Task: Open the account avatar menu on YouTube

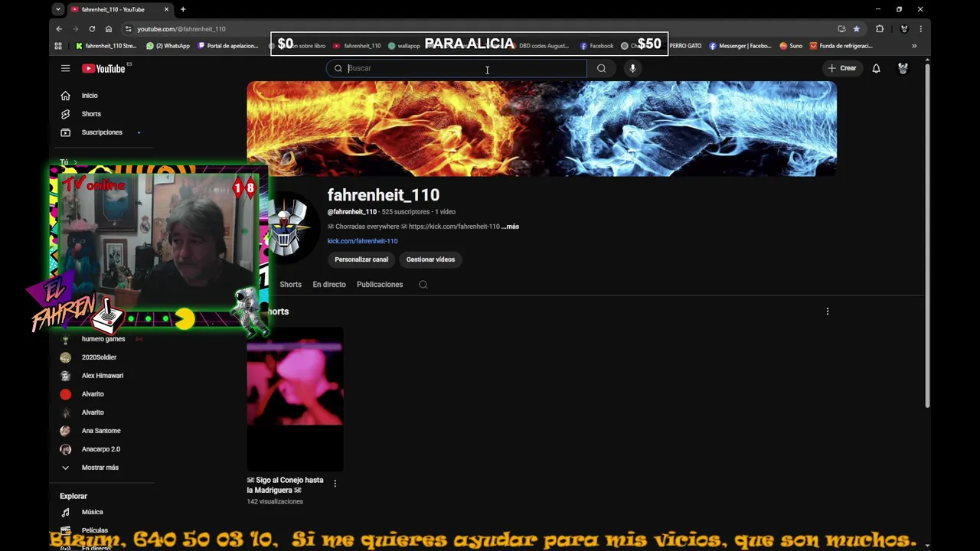Action: [x=903, y=68]
